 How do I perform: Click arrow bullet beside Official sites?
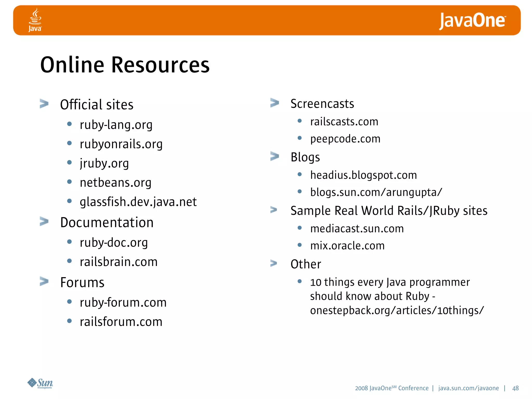[x=44, y=104]
